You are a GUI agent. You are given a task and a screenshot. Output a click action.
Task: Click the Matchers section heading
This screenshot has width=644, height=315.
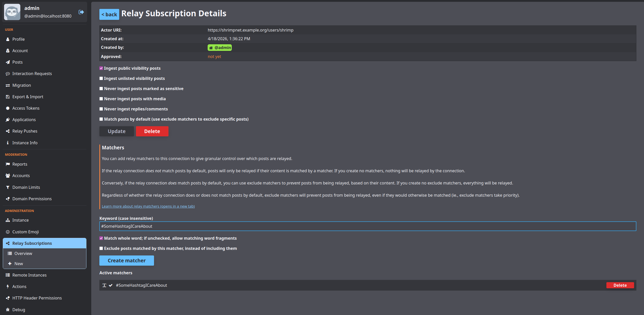(113, 148)
